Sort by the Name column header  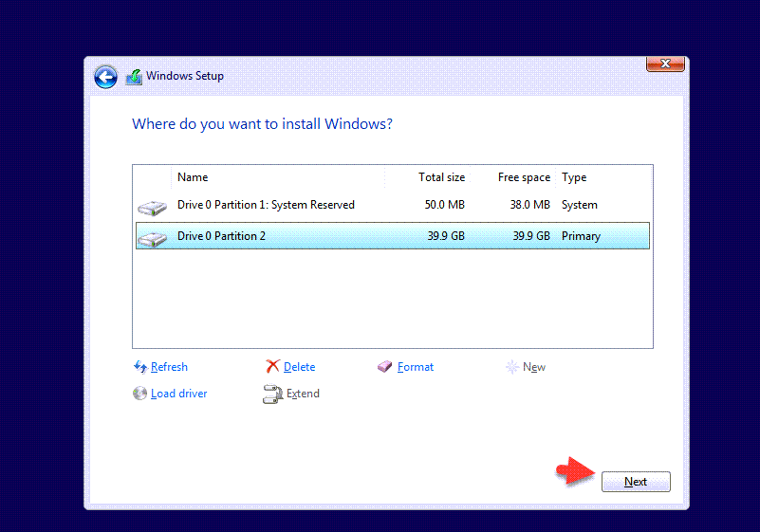193,177
